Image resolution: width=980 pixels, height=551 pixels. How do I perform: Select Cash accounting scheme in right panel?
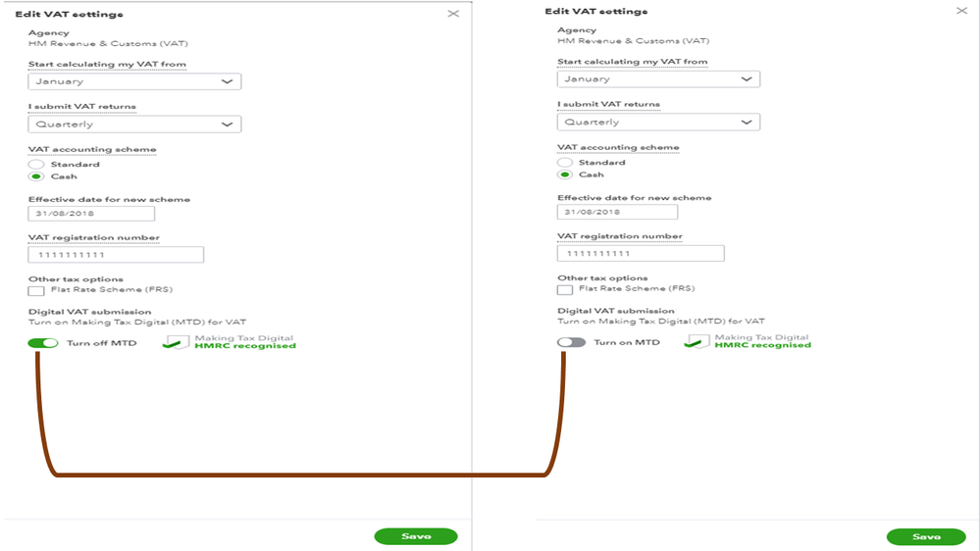[x=565, y=175]
